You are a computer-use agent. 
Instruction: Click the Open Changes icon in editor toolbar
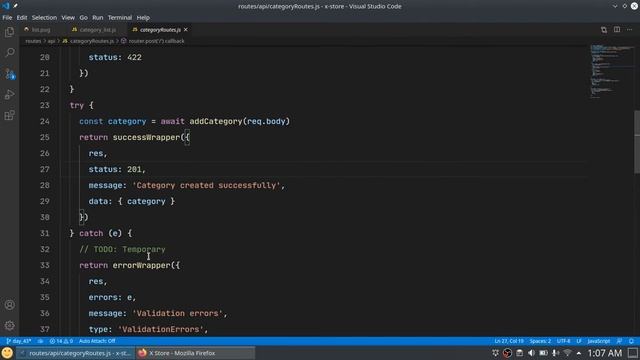604,30
